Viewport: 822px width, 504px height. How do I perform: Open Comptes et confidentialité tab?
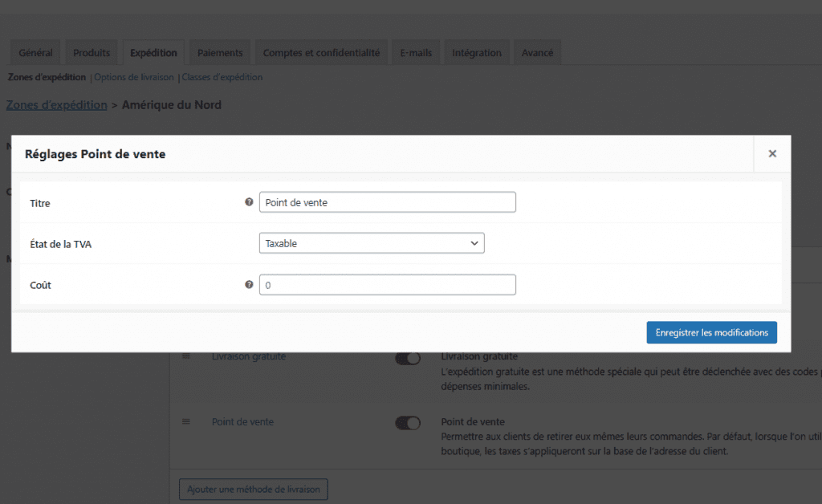(x=321, y=53)
